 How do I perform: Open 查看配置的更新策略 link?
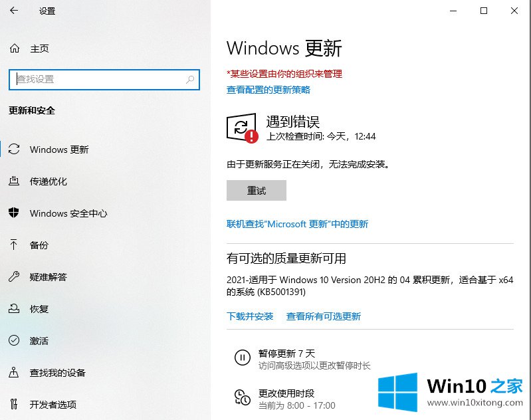pos(268,90)
